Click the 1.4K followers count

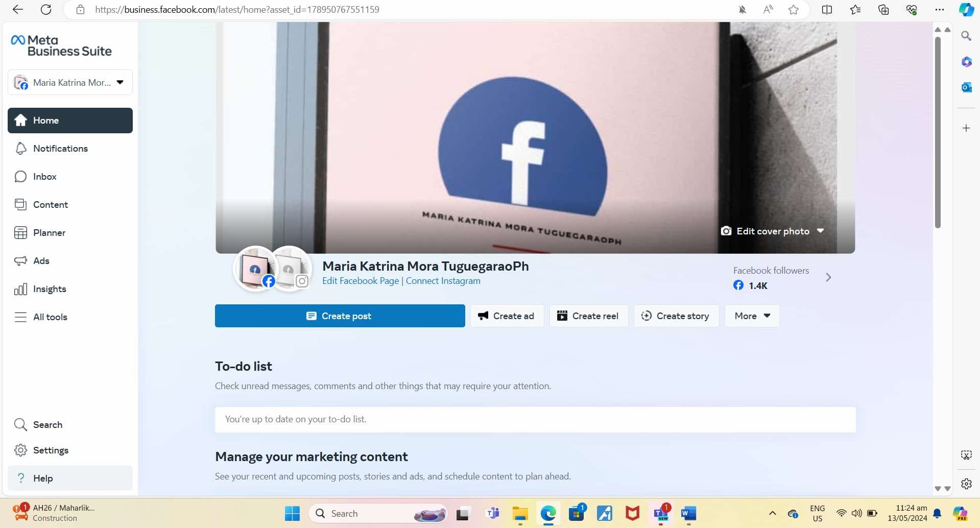758,286
